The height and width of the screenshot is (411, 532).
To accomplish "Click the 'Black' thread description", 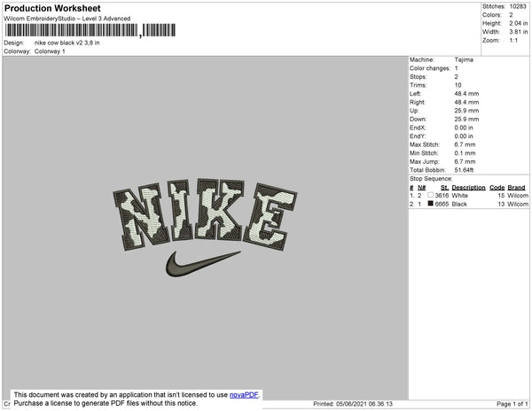I will [x=459, y=204].
